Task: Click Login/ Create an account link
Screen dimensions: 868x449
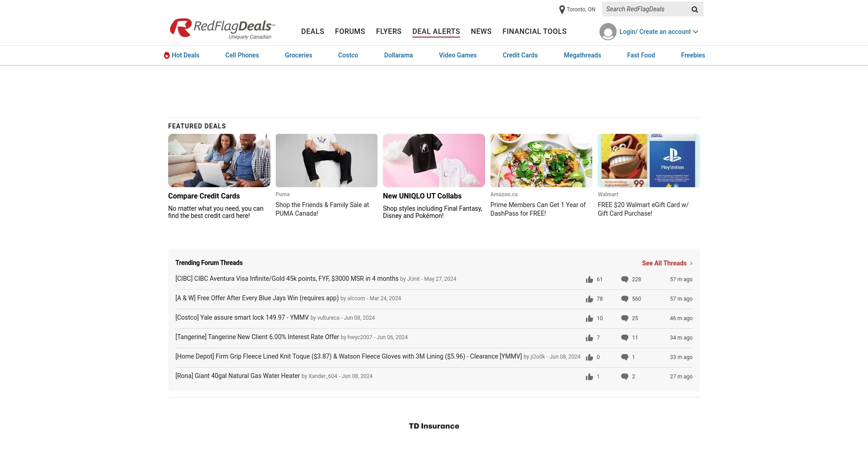Action: click(x=655, y=32)
